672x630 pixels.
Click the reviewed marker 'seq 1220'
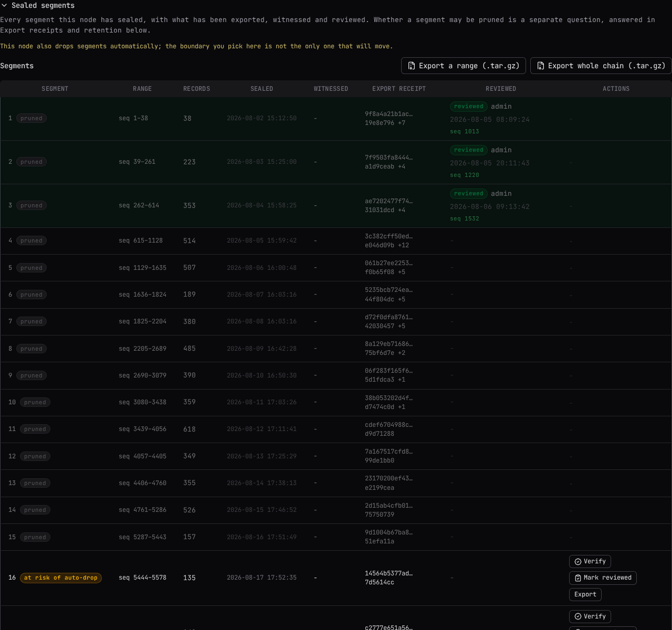tap(465, 175)
